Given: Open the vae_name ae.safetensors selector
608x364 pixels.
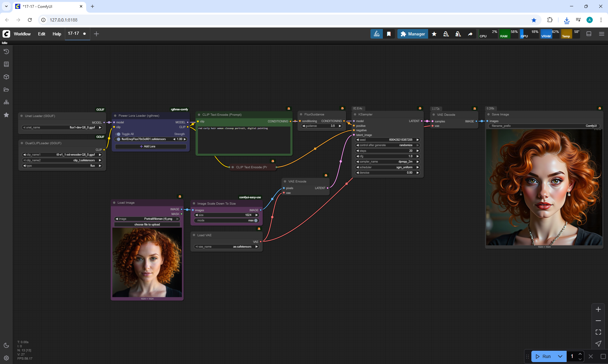Looking at the screenshot, I should [x=226, y=247].
